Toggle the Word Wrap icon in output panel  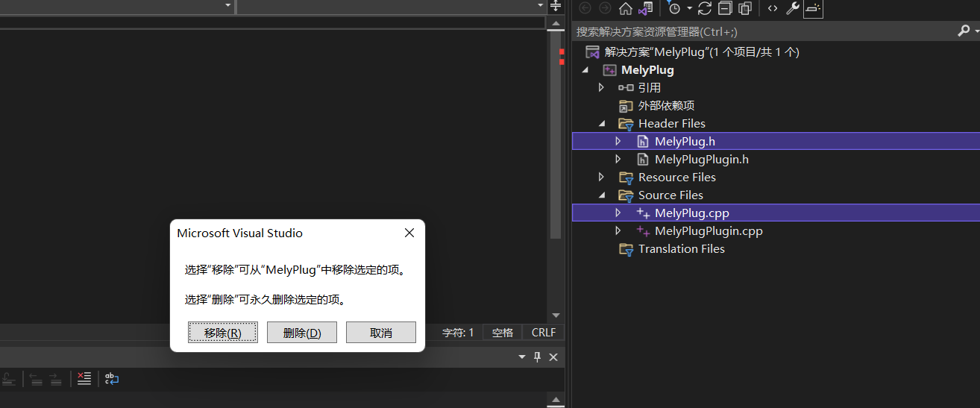point(111,379)
